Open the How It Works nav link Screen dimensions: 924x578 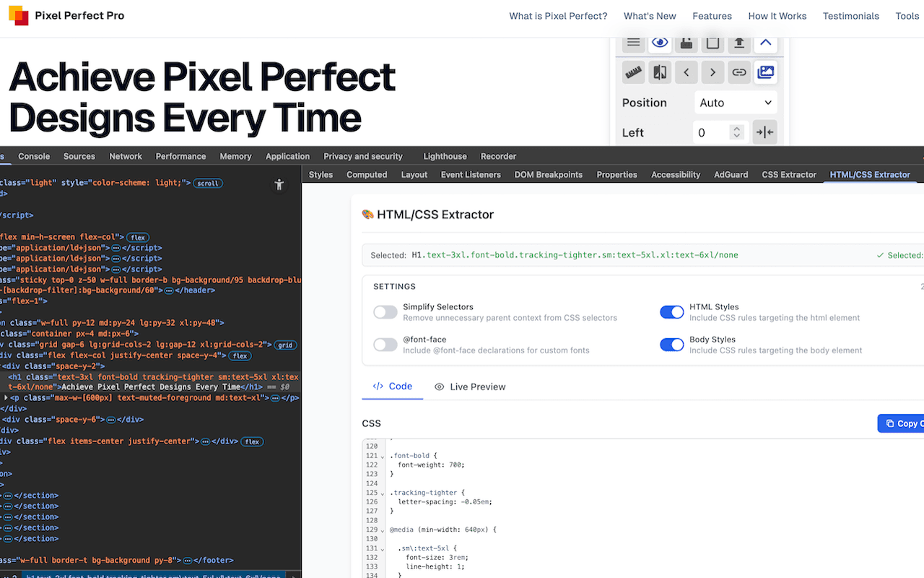777,16
